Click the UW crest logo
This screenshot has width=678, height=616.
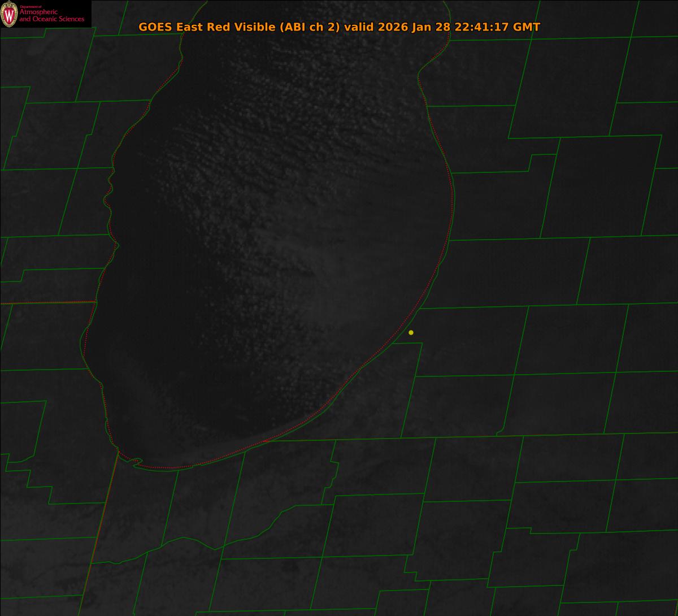coord(9,14)
